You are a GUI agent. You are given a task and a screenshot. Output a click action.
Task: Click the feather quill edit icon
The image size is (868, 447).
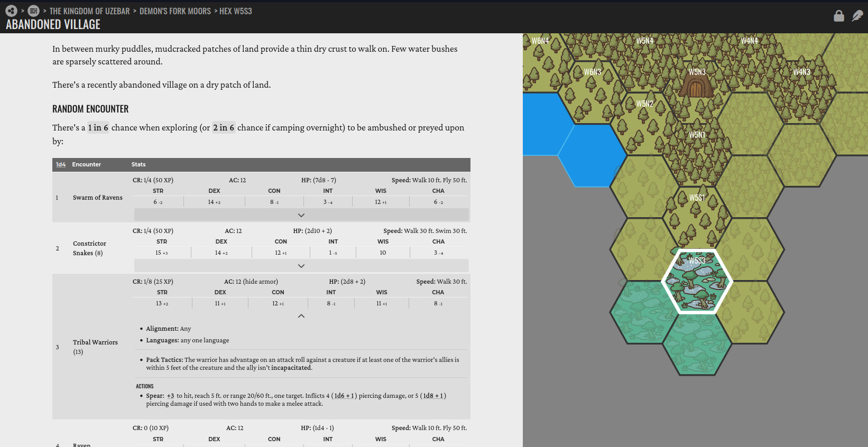(857, 16)
